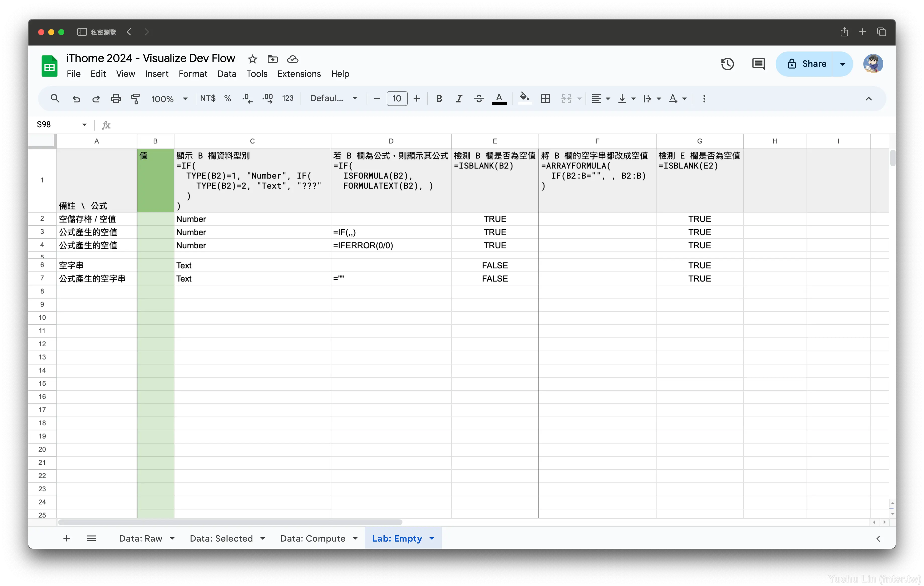Open the Google account avatar

pos(873,64)
